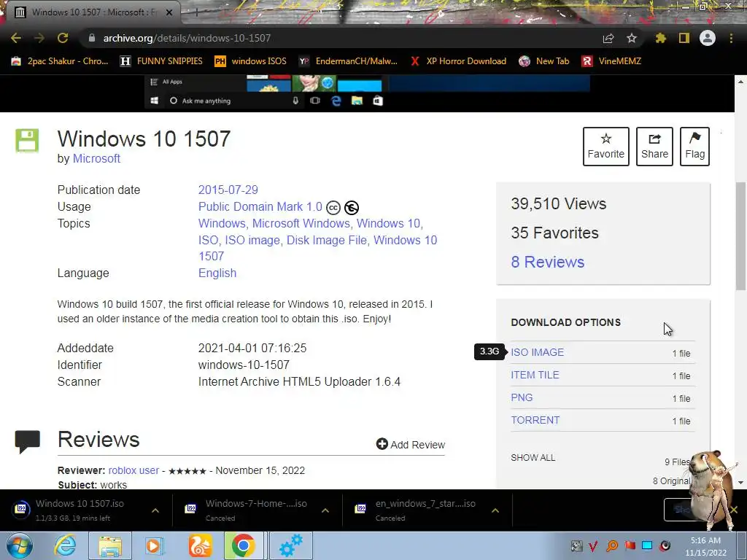The height and width of the screenshot is (560, 747).
Task: Open UC Browser on taskbar
Action: (x=200, y=545)
